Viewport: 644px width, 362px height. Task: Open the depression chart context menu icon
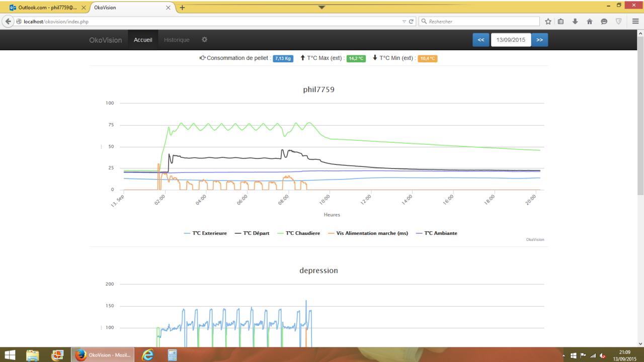(x=102, y=328)
